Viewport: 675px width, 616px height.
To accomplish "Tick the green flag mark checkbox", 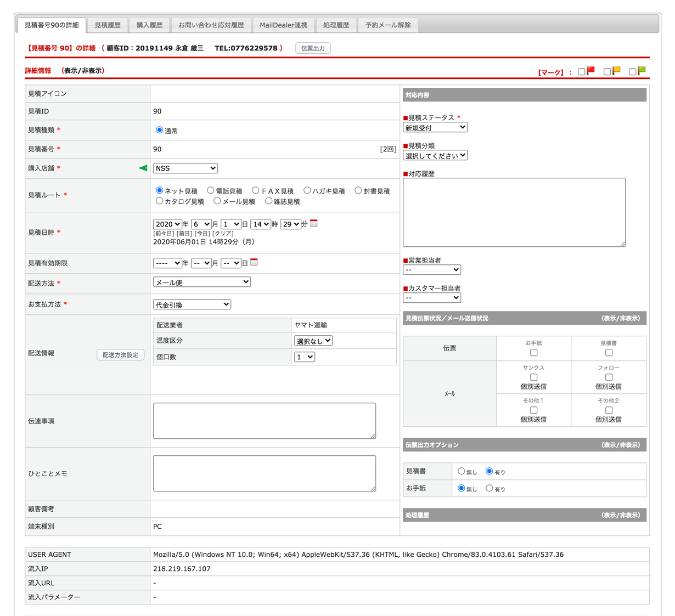I will point(632,72).
